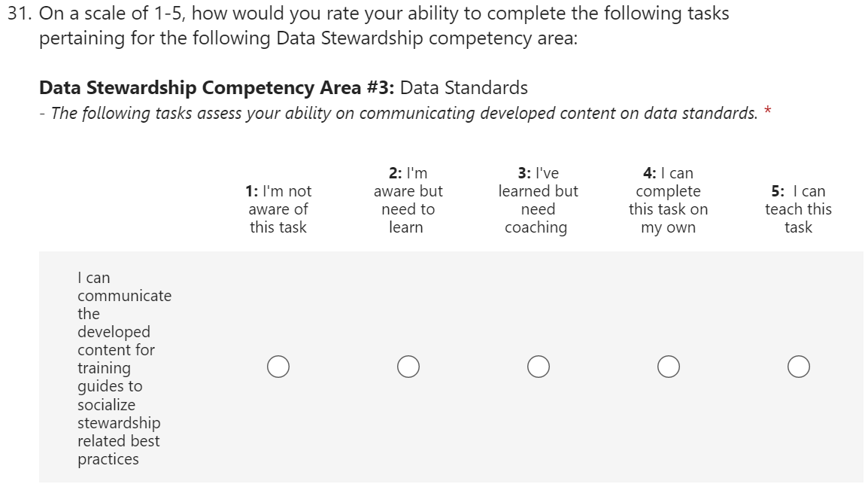Click the "I'm aware but need to learn" header
The height and width of the screenshot is (484, 868).
point(408,200)
